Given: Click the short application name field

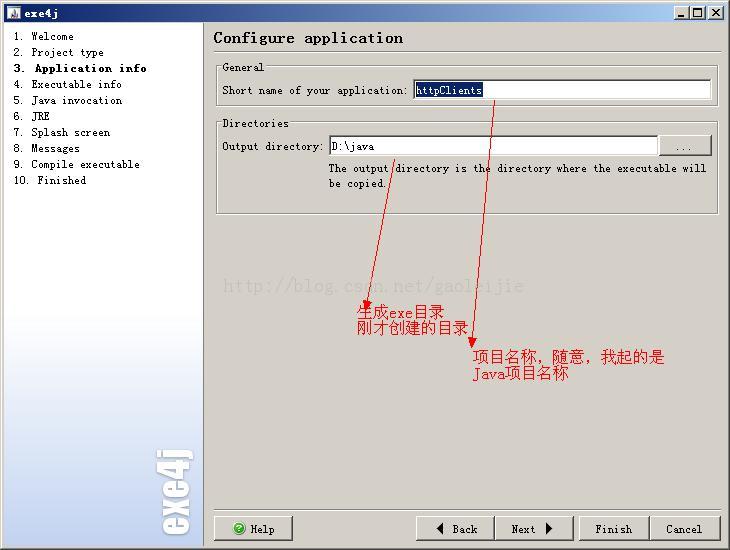Looking at the screenshot, I should click(562, 90).
